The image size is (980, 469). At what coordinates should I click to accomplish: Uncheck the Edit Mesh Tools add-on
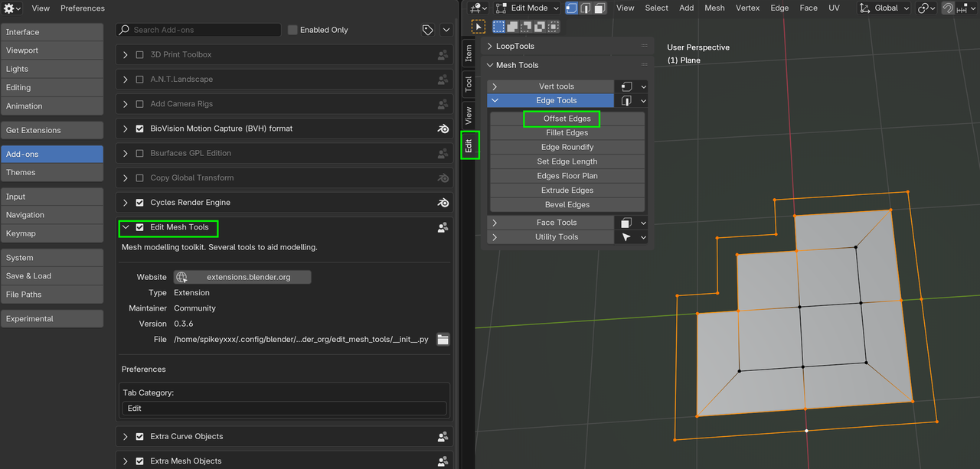139,227
